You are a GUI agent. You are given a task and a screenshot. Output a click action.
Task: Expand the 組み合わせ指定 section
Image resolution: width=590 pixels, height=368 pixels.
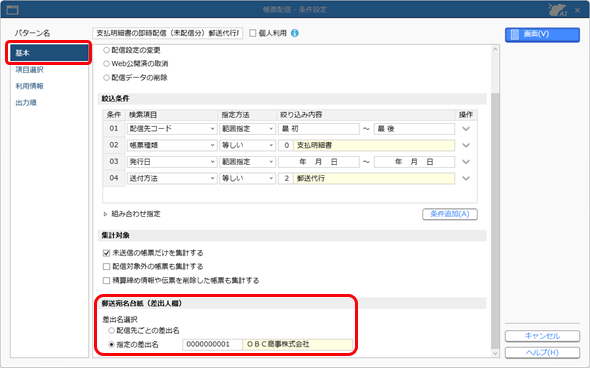click(x=105, y=214)
